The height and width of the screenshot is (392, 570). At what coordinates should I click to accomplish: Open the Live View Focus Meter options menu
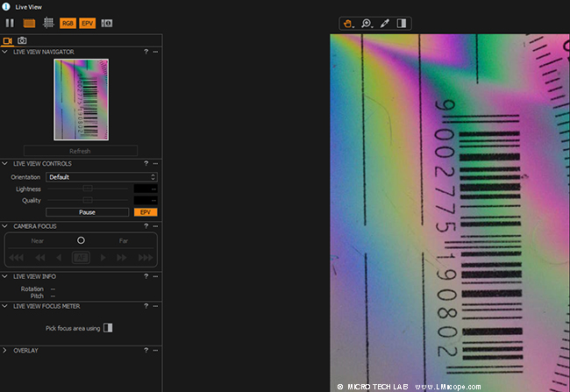pos(155,306)
